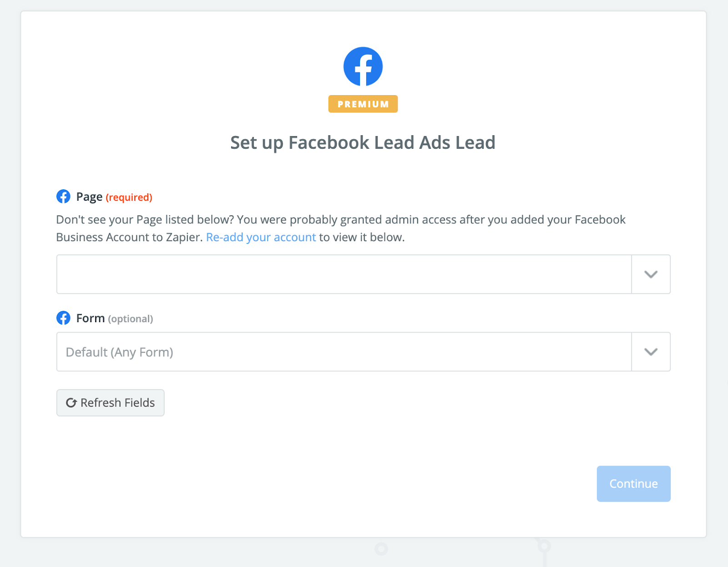728x567 pixels.
Task: Click the yellow PREMIUM badge
Action: click(363, 104)
